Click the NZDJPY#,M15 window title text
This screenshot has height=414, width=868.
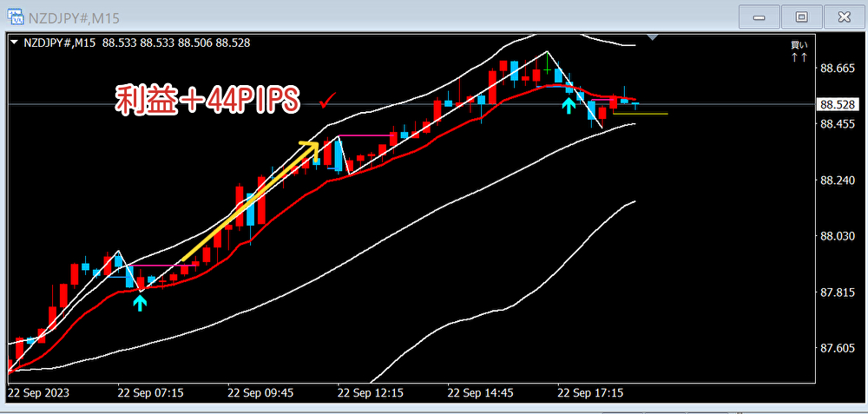(x=74, y=18)
